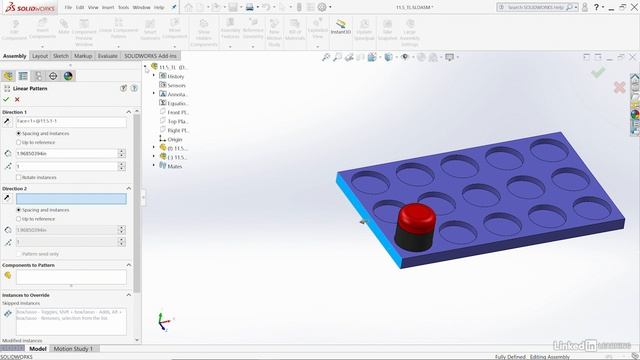Select Direction 2 Spacing and instances radio
The image size is (640, 360).
(18, 210)
